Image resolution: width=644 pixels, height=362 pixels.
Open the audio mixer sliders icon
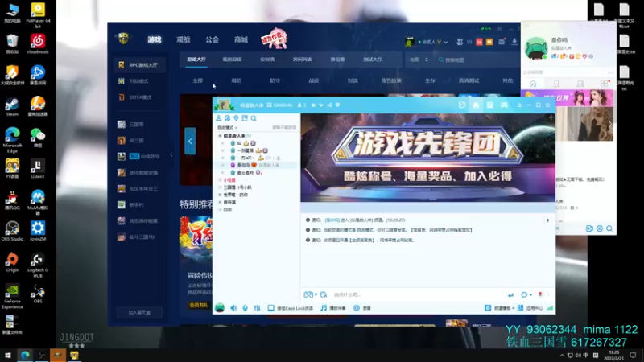pos(257,308)
